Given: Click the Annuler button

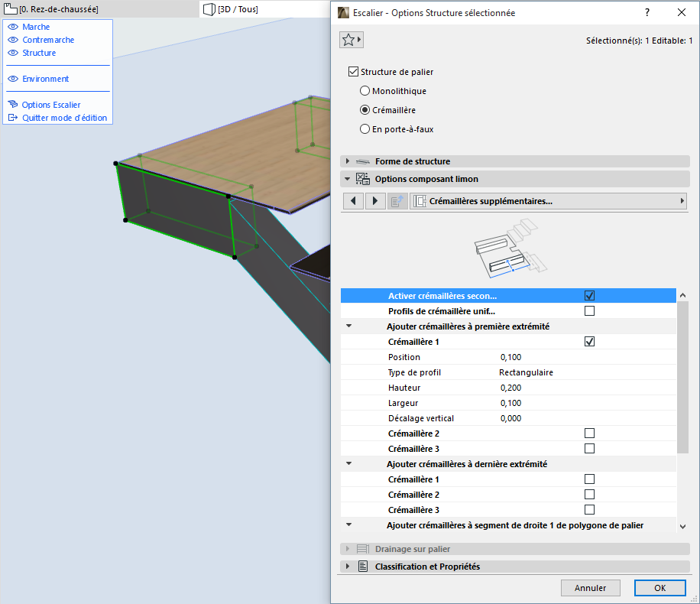Looking at the screenshot, I should (590, 588).
